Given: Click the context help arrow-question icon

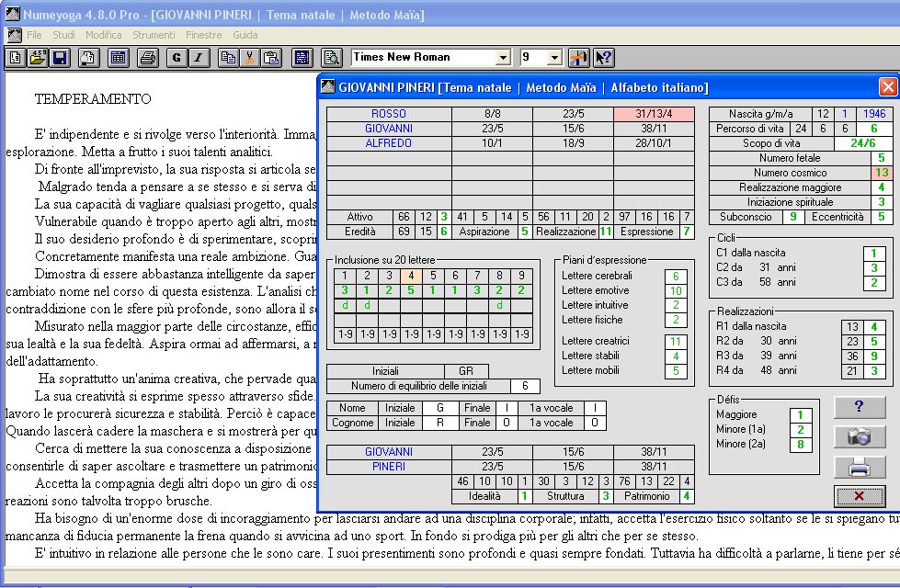Looking at the screenshot, I should click(x=603, y=58).
